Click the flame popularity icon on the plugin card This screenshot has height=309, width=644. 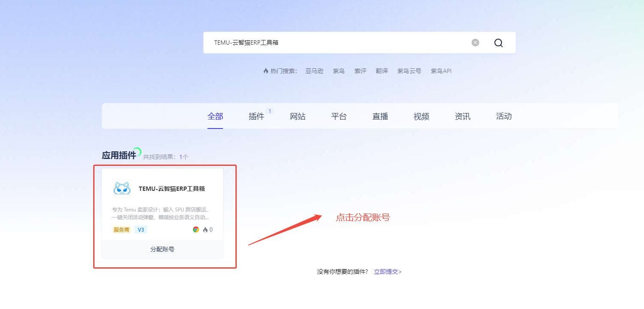pos(205,229)
